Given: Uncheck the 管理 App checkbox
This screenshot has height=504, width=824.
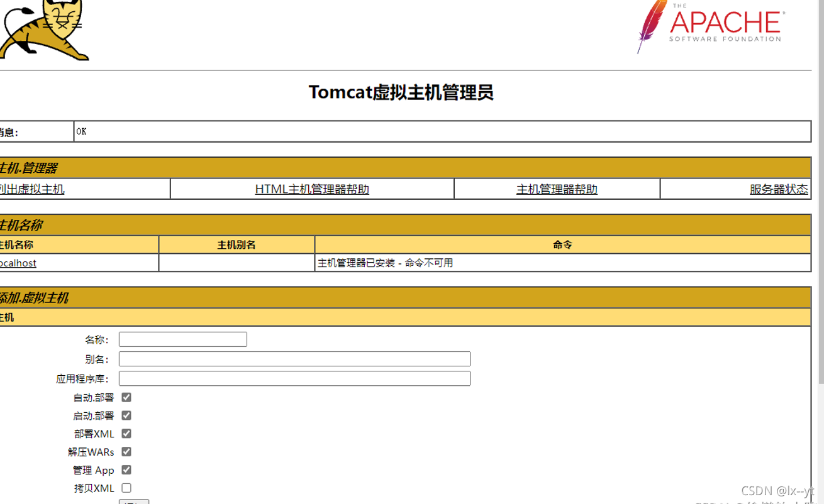Looking at the screenshot, I should (126, 469).
